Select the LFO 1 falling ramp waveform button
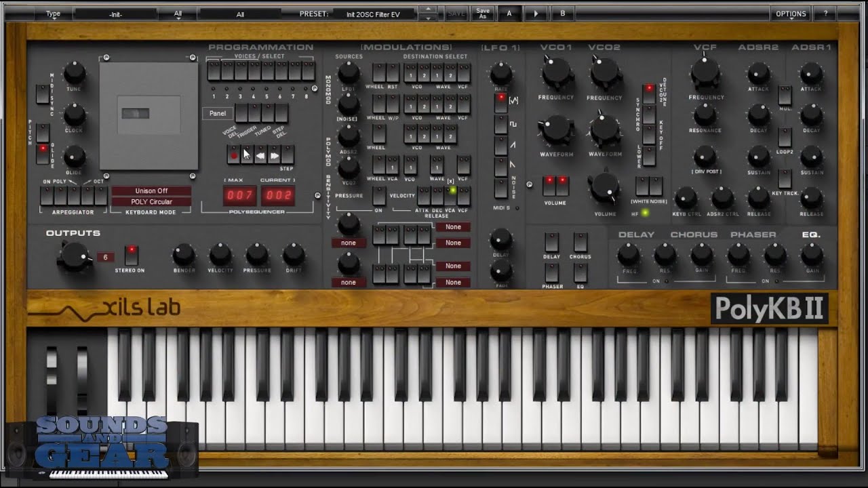This screenshot has height=488, width=868. point(500,166)
